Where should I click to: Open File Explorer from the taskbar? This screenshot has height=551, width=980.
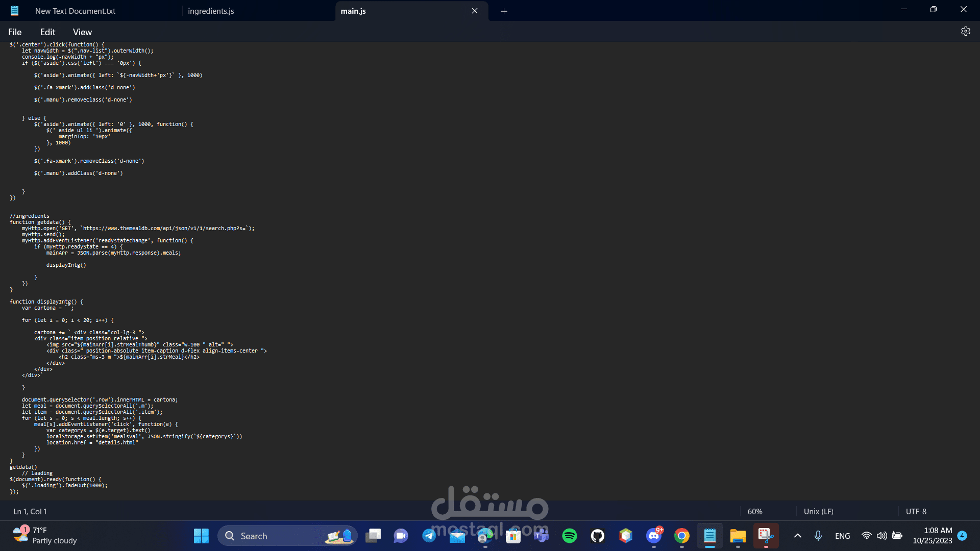[x=738, y=536]
